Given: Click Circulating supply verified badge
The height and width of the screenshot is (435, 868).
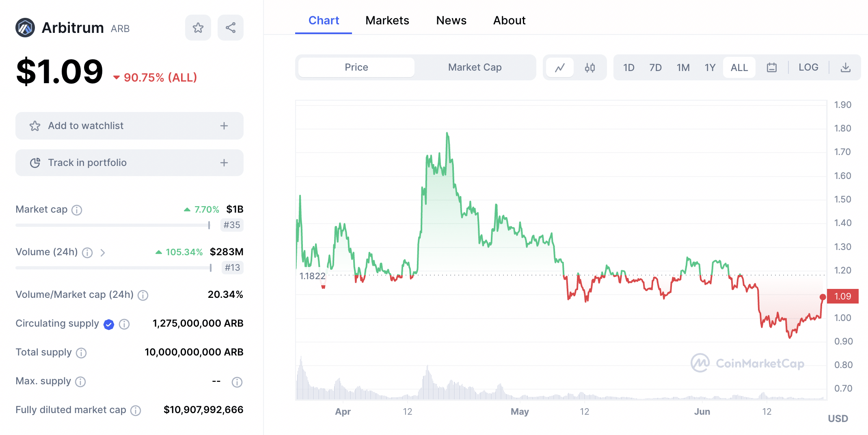Looking at the screenshot, I should [x=108, y=324].
